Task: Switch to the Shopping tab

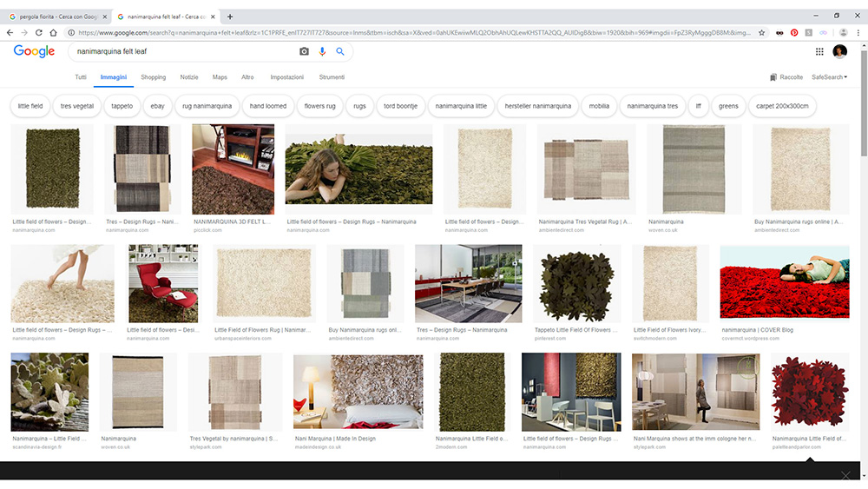Action: 154,77
